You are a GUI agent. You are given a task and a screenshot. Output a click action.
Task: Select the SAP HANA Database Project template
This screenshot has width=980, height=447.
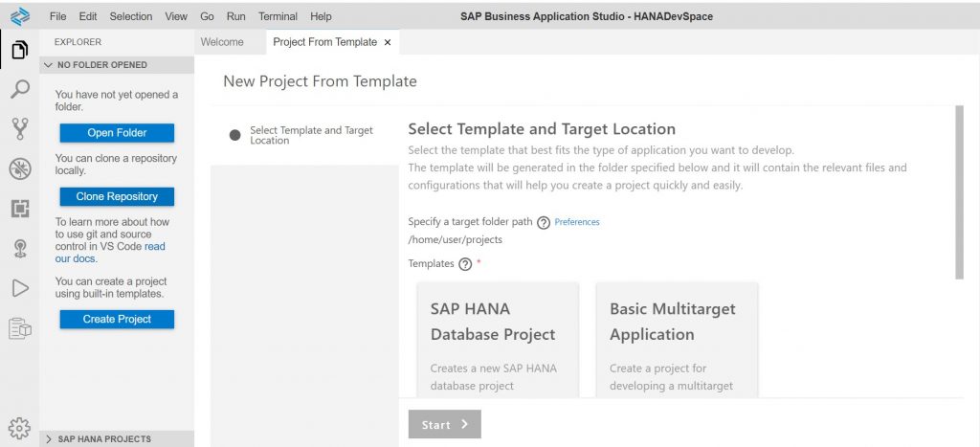498,340
